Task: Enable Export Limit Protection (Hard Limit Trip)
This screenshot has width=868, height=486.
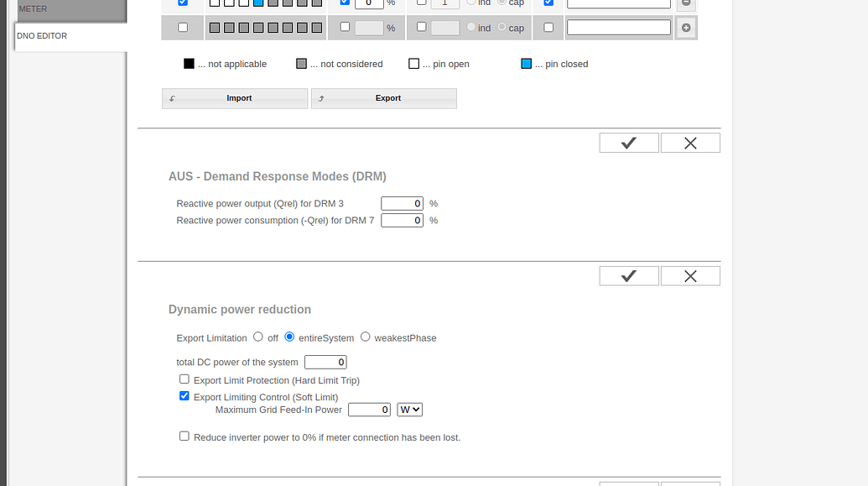Action: point(184,379)
